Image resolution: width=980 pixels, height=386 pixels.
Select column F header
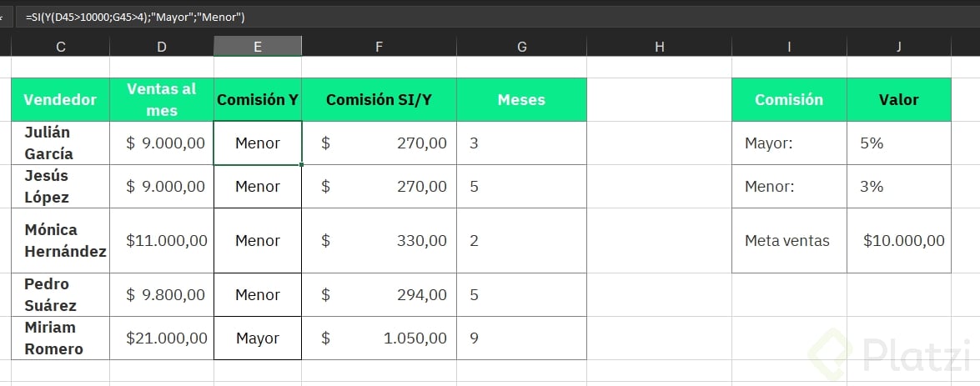(x=379, y=47)
